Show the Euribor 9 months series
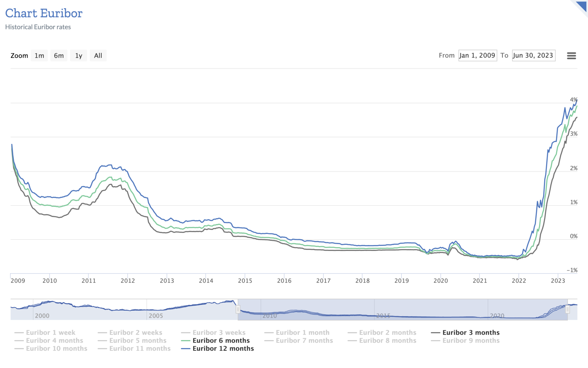Viewport: 588px width, 368px height. (x=465, y=340)
